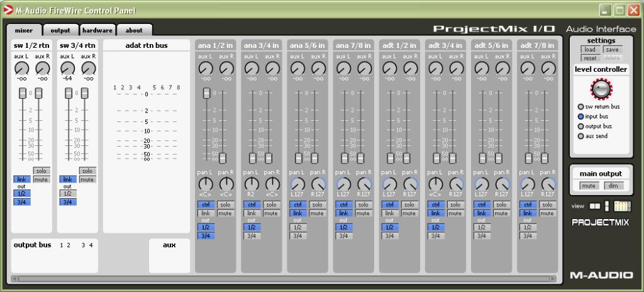Solo the adt 1/2 in channel
This screenshot has height=292, width=644.
[409, 205]
